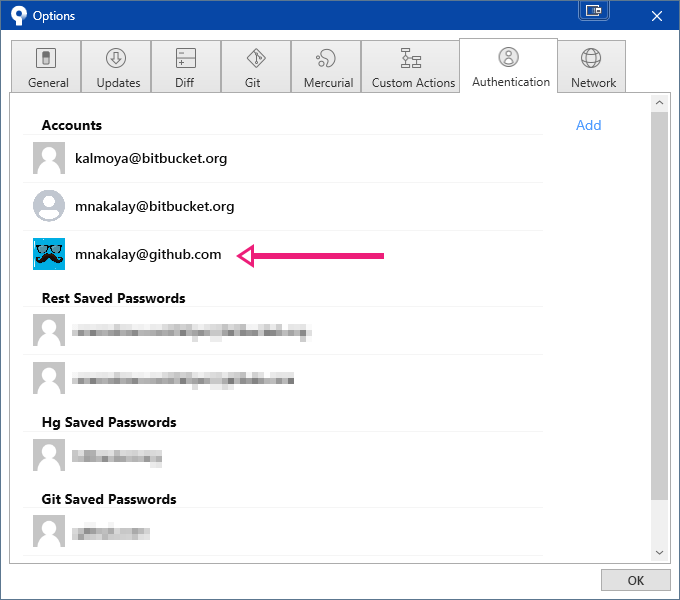Click the vertical scrollbar thumb
This screenshot has height=600, width=680.
(x=660, y=306)
